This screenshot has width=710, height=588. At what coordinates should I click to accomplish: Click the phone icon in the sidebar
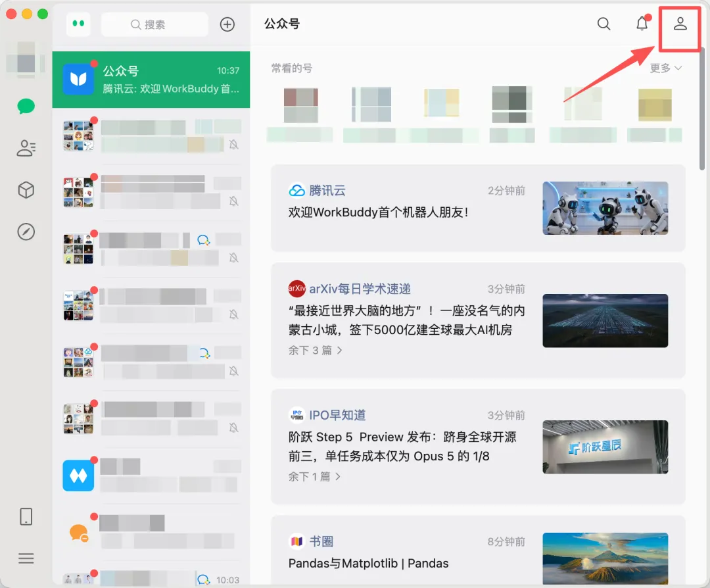click(26, 516)
